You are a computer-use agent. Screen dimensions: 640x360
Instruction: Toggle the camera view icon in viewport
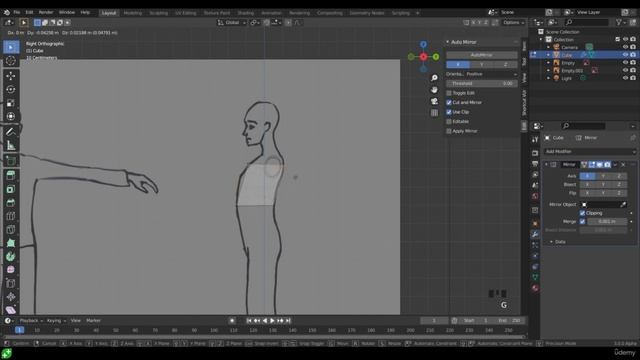(434, 101)
